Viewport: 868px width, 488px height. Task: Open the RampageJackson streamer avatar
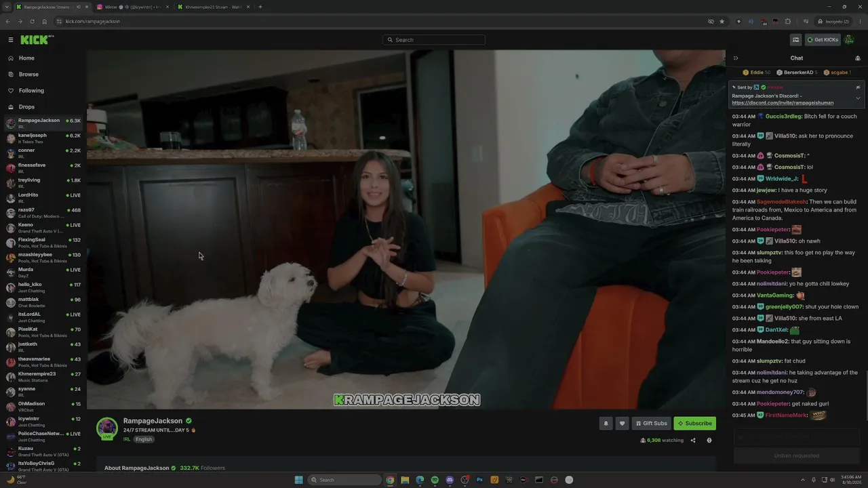(x=107, y=428)
